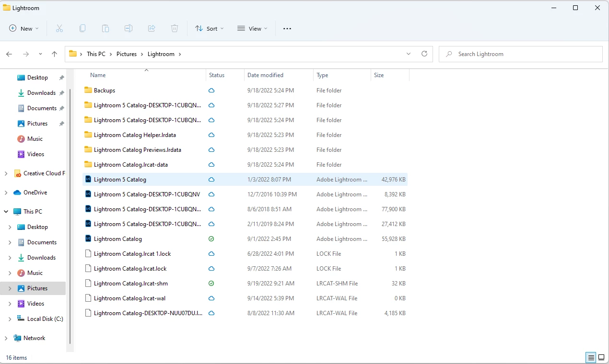Select Lightroom Catalog-DESKTOP-NUU07DU file

click(245, 313)
